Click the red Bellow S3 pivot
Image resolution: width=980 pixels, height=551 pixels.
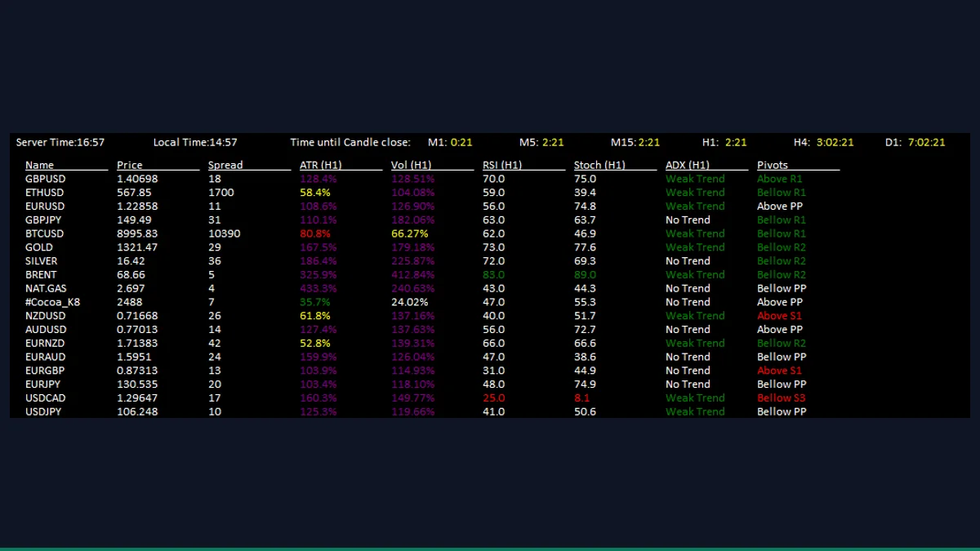point(781,398)
